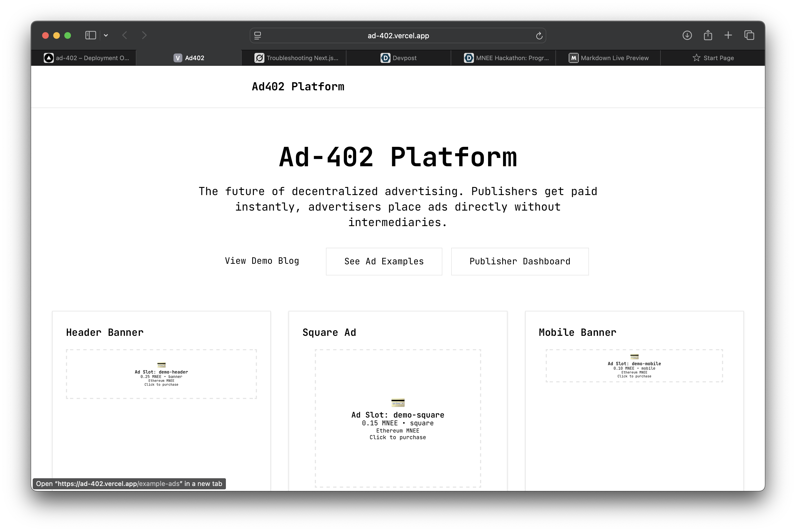The width and height of the screenshot is (796, 532).
Task: Open the Downloads icon in the toolbar
Action: [687, 35]
